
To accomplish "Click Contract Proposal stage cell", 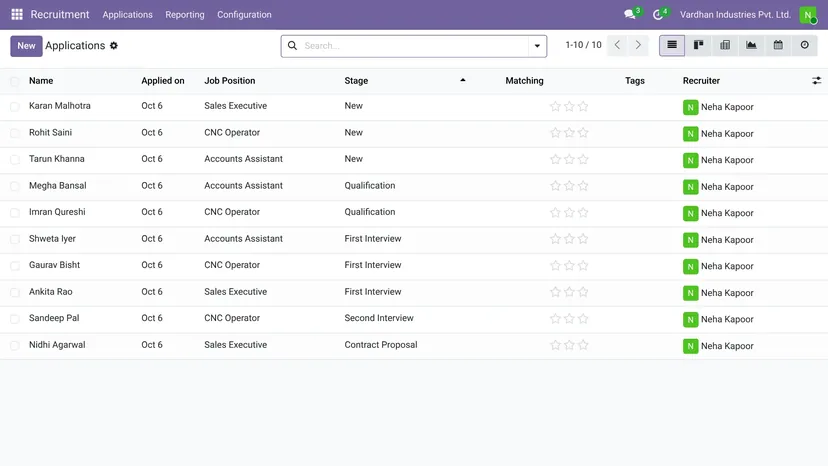I will [381, 344].
